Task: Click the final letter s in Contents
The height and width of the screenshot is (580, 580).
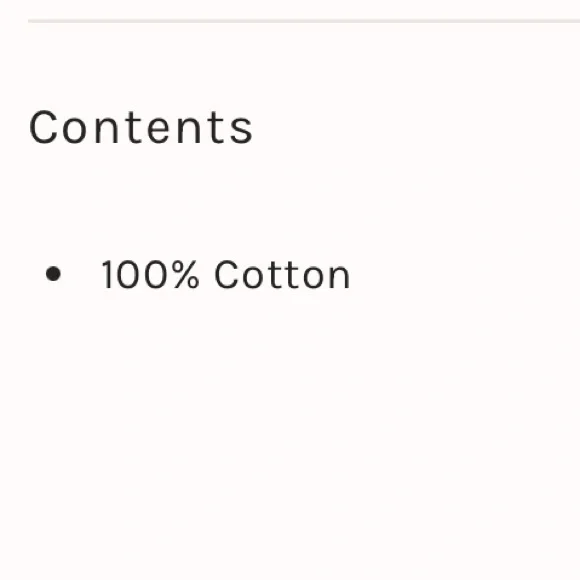Action: pyautogui.click(x=242, y=129)
